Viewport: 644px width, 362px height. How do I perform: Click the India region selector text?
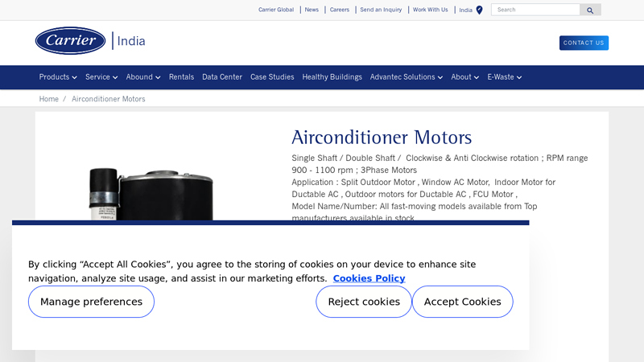[466, 10]
